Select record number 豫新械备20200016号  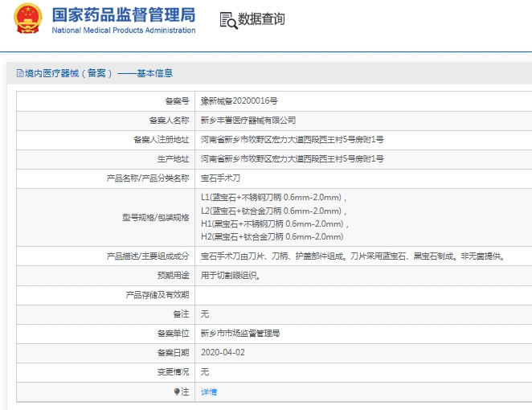(239, 100)
